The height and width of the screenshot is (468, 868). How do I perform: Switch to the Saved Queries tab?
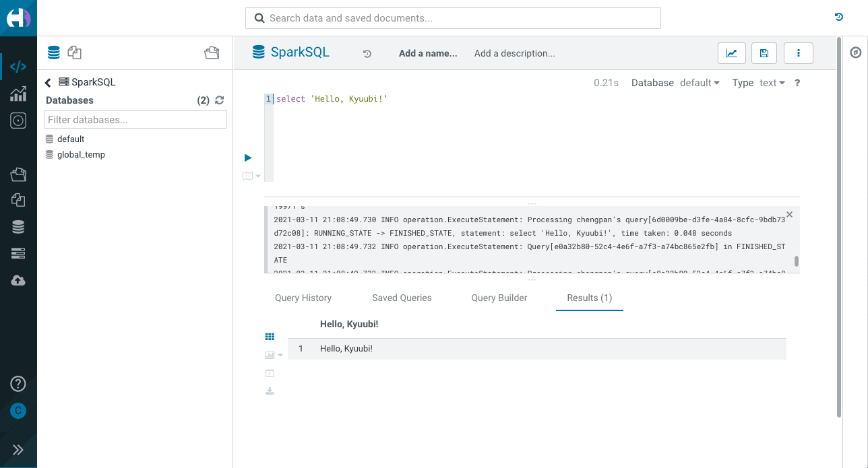coord(402,298)
